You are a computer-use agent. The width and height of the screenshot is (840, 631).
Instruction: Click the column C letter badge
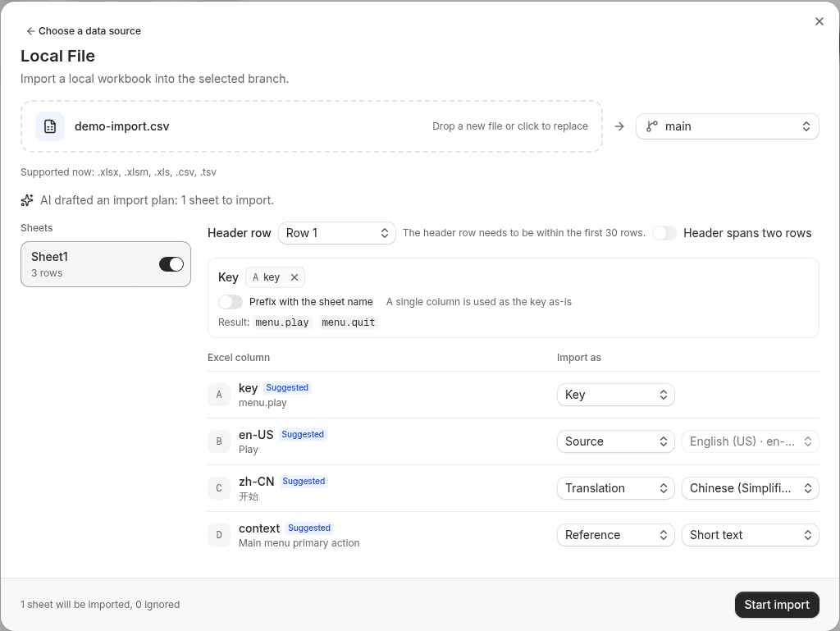218,488
